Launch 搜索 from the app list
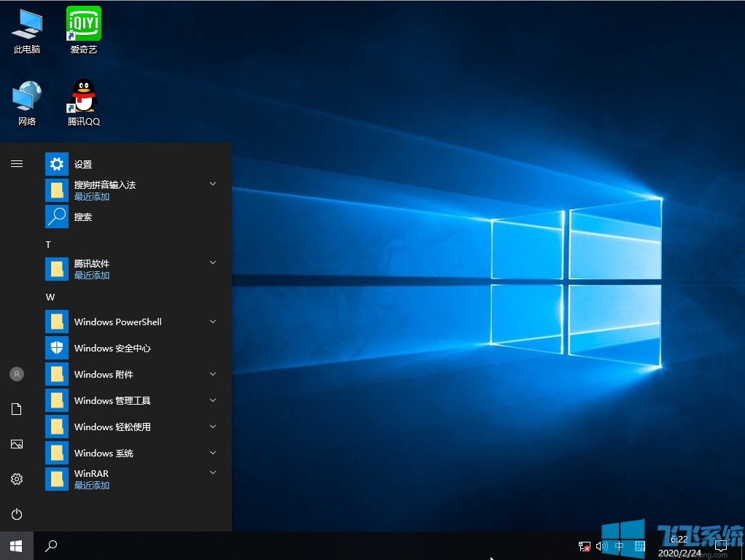This screenshot has width=745, height=560. [x=83, y=217]
